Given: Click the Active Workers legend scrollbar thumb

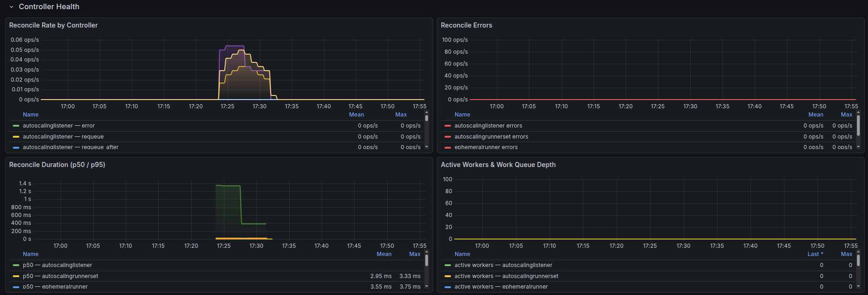Looking at the screenshot, I should point(858,261).
